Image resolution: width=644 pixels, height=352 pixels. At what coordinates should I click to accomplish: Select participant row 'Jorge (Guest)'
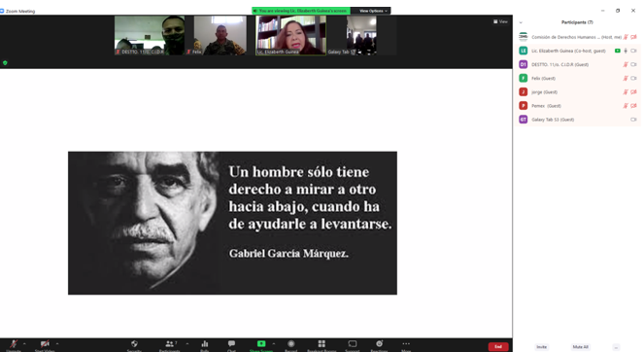[x=577, y=92]
